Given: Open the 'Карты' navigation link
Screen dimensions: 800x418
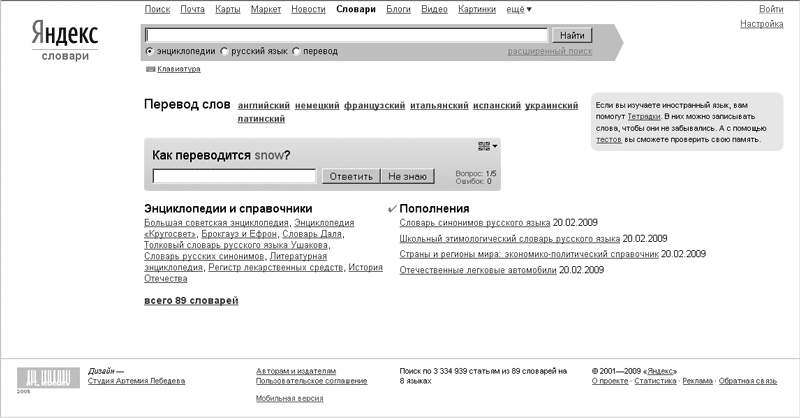Looking at the screenshot, I should pos(227,9).
